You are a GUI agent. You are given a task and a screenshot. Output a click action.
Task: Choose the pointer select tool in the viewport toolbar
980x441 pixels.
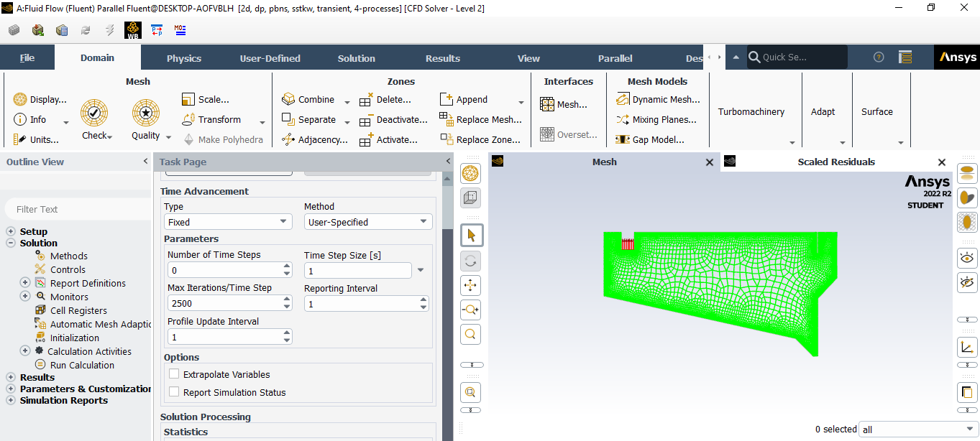[470, 235]
